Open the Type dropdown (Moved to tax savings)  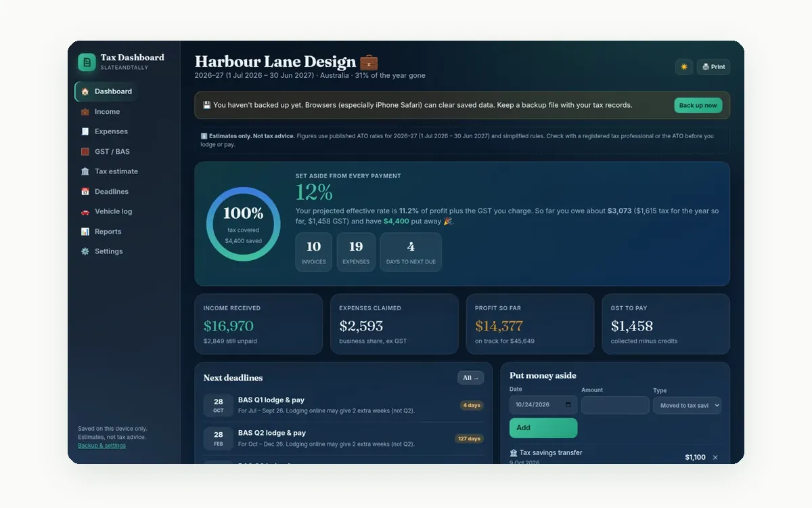click(x=687, y=405)
